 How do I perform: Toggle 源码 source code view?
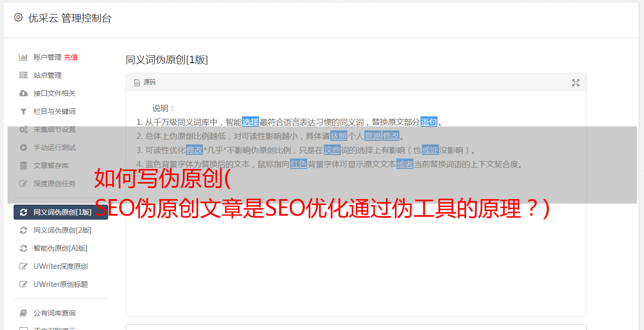click(145, 82)
